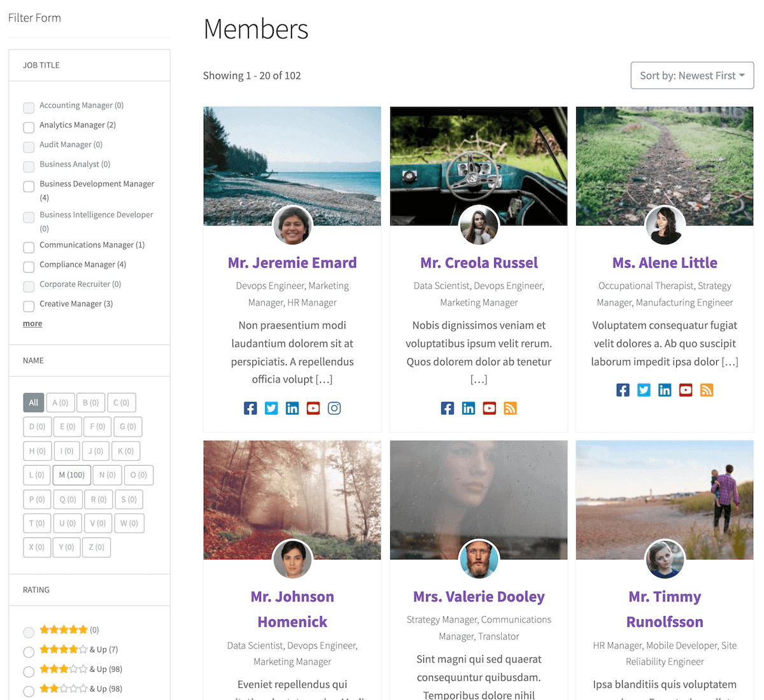
Task: Open YouTube icon on Alene Little's card
Action: coord(686,390)
